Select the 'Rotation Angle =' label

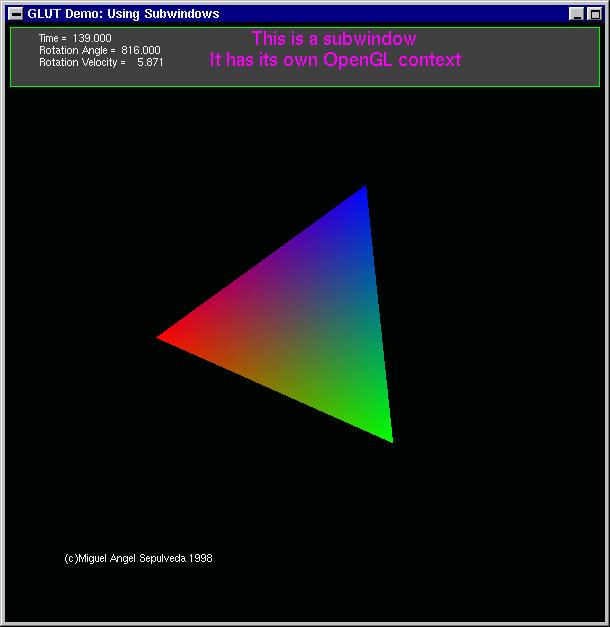(x=77, y=50)
